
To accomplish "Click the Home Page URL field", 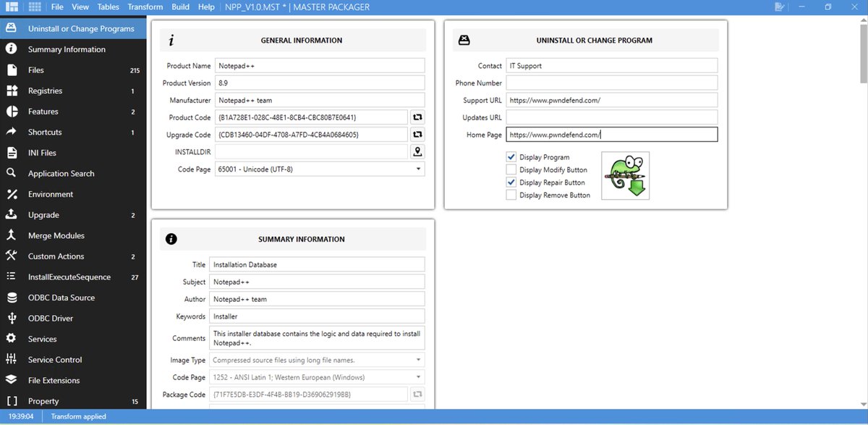I will click(611, 135).
